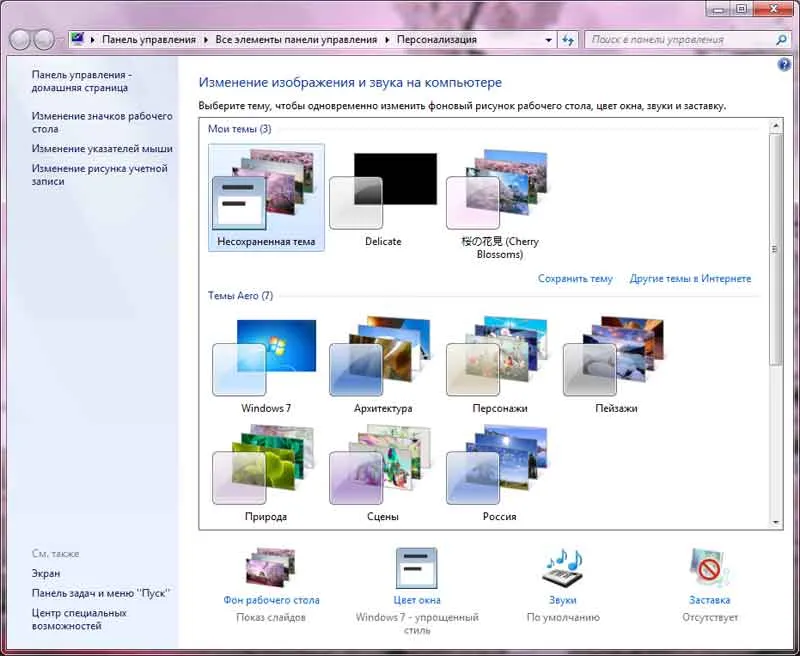Open the Desktop Background (Фон рабочего стола) icon
This screenshot has width=800, height=656.
pyautogui.click(x=271, y=568)
